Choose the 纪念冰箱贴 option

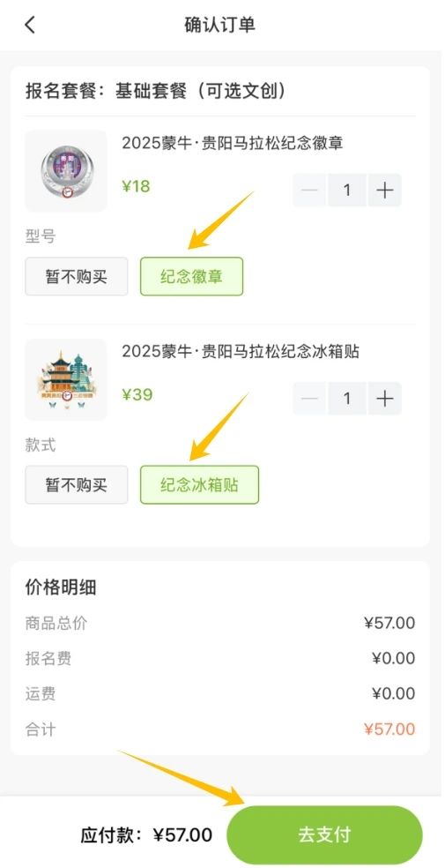(x=199, y=485)
